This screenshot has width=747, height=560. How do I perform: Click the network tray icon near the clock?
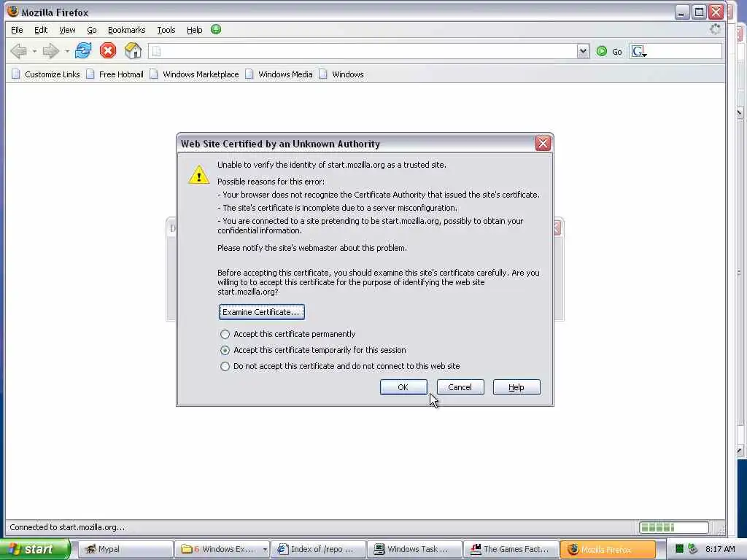[x=693, y=549]
